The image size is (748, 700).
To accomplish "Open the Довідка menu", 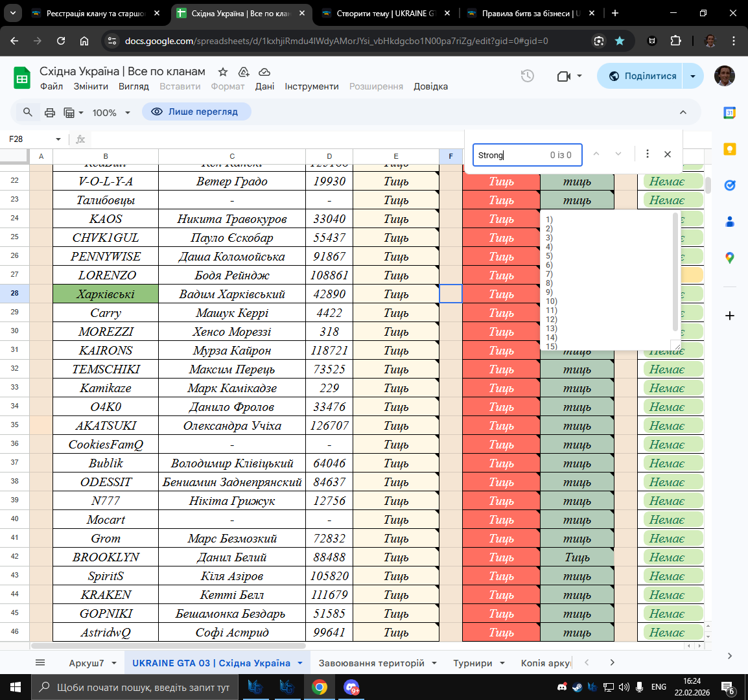I will point(430,86).
